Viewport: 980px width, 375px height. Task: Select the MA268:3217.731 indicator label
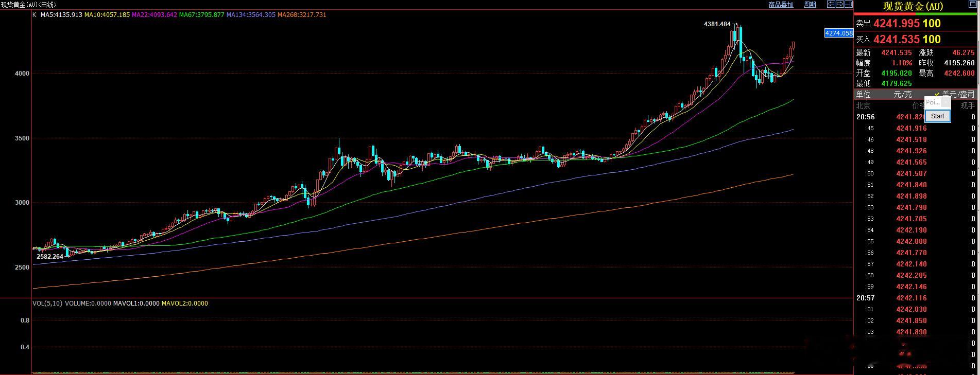(x=302, y=15)
